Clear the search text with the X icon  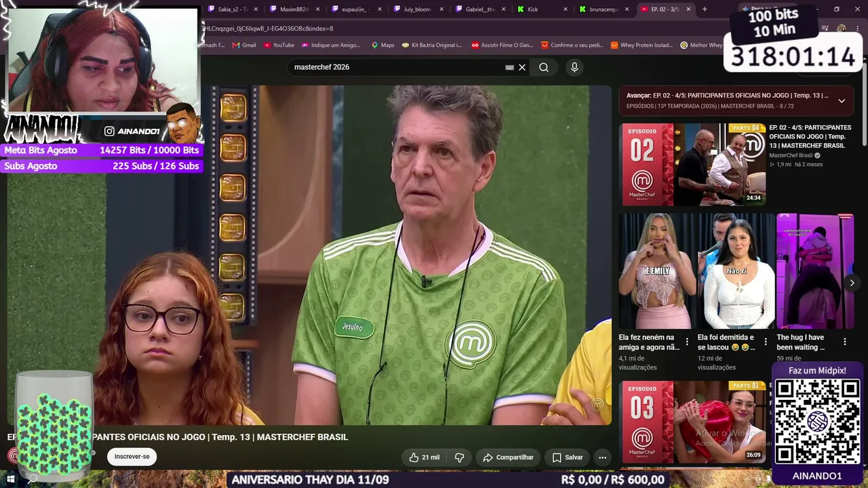point(522,67)
